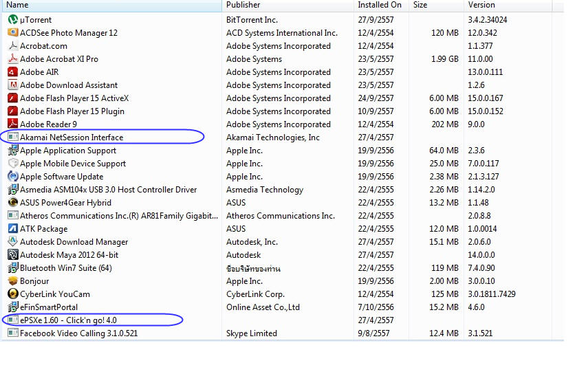The image size is (588, 374).
Task: Click the CyberLink YouCam icon
Action: [13, 294]
